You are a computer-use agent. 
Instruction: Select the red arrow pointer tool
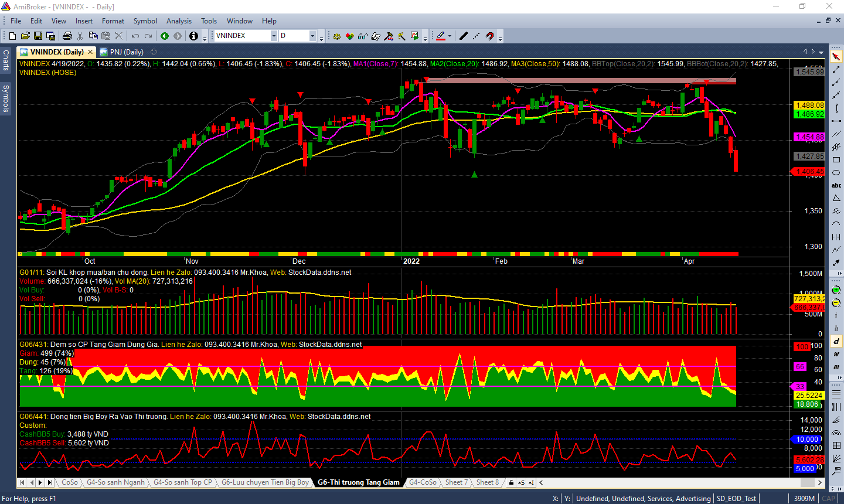(836, 56)
